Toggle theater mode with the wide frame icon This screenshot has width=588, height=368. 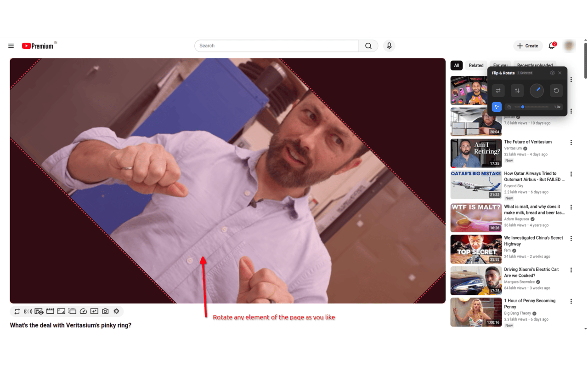(x=61, y=311)
